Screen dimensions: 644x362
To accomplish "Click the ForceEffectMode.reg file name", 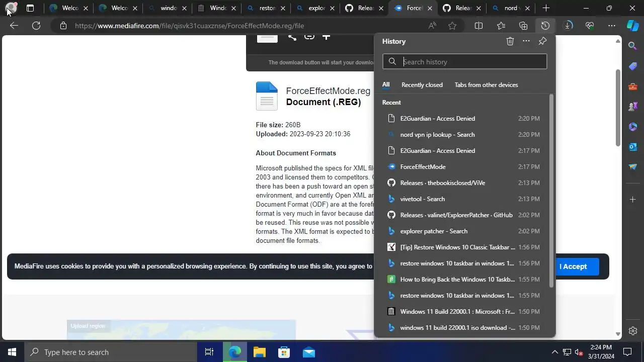I will pos(328,91).
